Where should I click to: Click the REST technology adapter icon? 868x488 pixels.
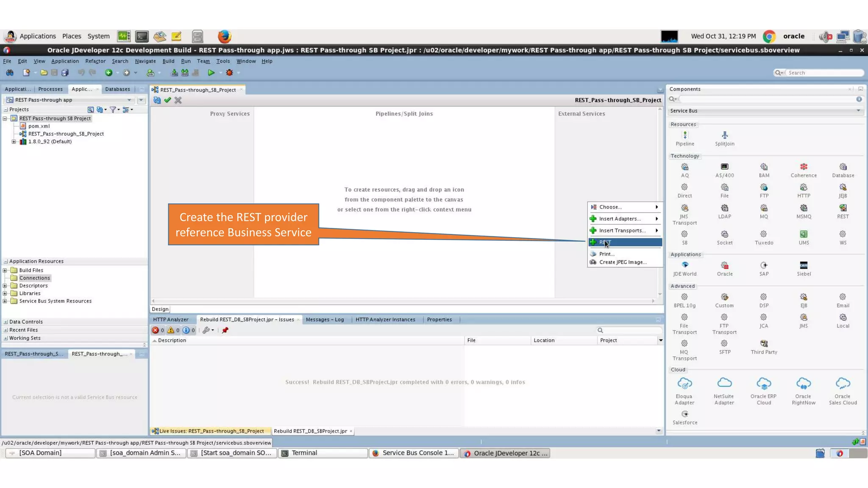(843, 208)
